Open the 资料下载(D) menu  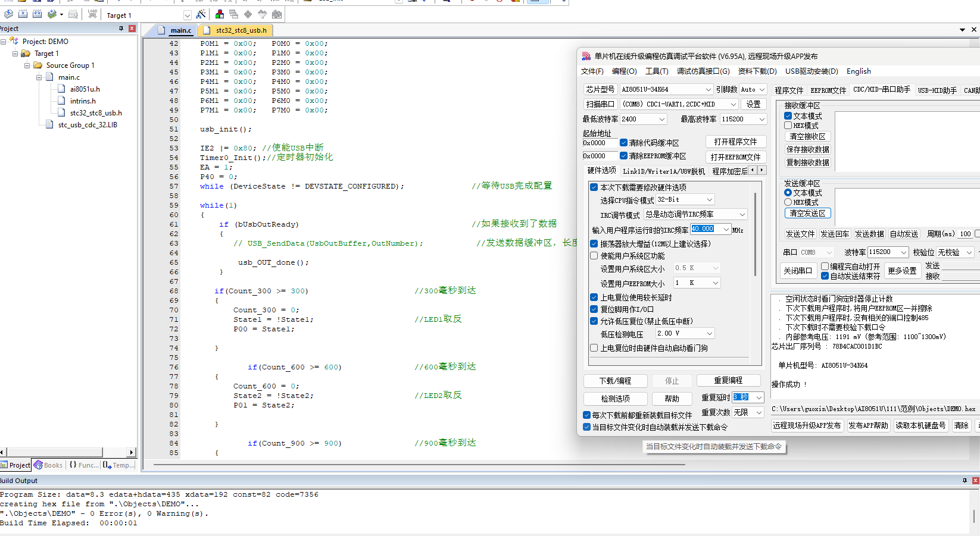click(x=757, y=71)
